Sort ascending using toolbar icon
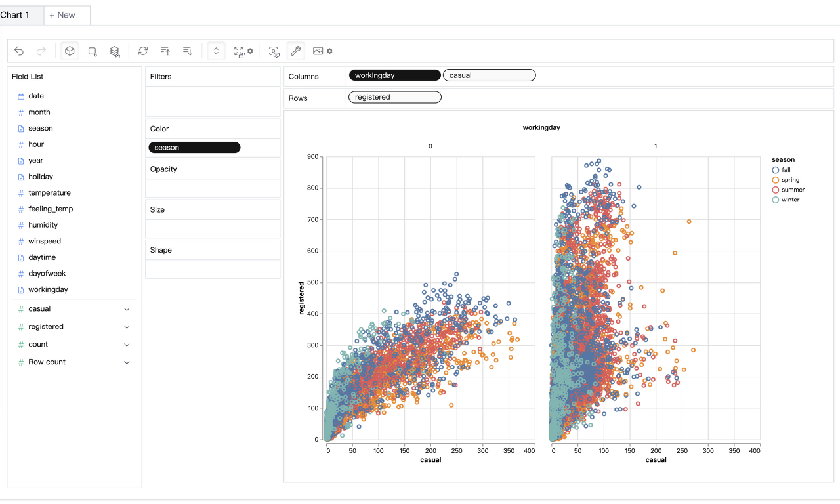This screenshot has width=840, height=504. (x=165, y=51)
